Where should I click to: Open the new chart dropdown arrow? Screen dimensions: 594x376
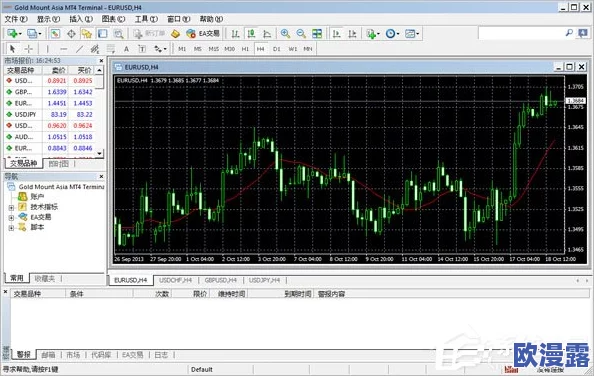20,34
